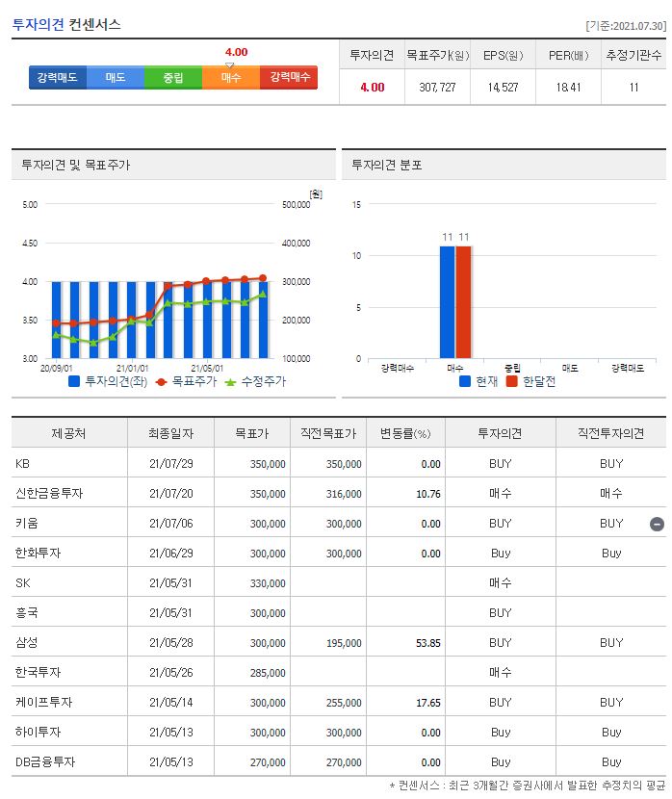Image resolution: width=672 pixels, height=799 pixels.
Task: Click the orange 매수 rating segment
Action: click(x=231, y=77)
